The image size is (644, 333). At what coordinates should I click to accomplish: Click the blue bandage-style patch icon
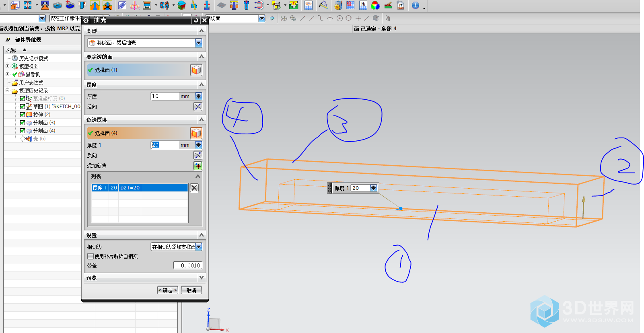pos(122,5)
